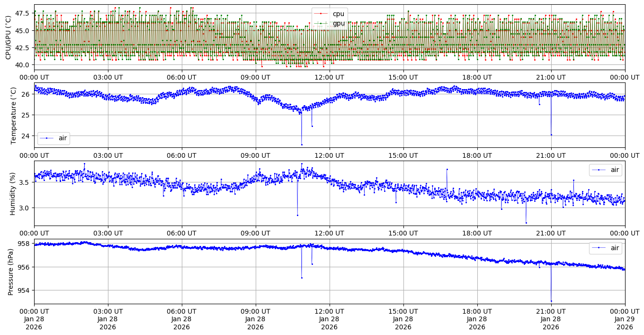Click the Pressure (hPa) y-axis label

coord(11,272)
